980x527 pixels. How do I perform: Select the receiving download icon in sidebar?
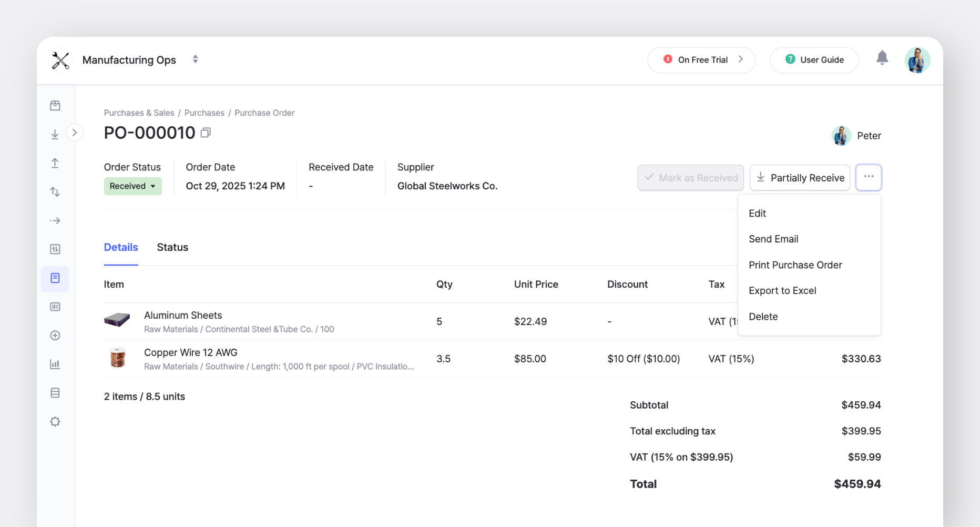coord(55,134)
